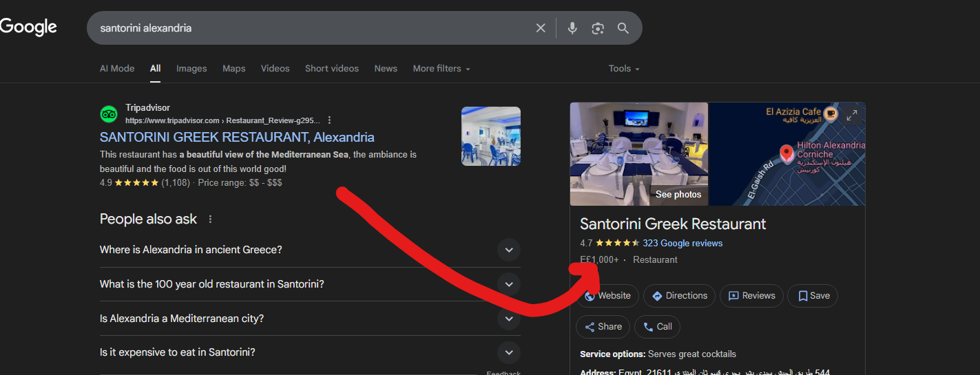Open the Tools dropdown

(624, 69)
